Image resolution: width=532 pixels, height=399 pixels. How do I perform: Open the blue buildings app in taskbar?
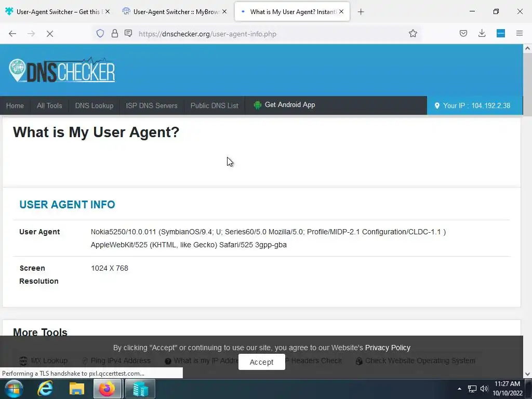tap(140, 389)
